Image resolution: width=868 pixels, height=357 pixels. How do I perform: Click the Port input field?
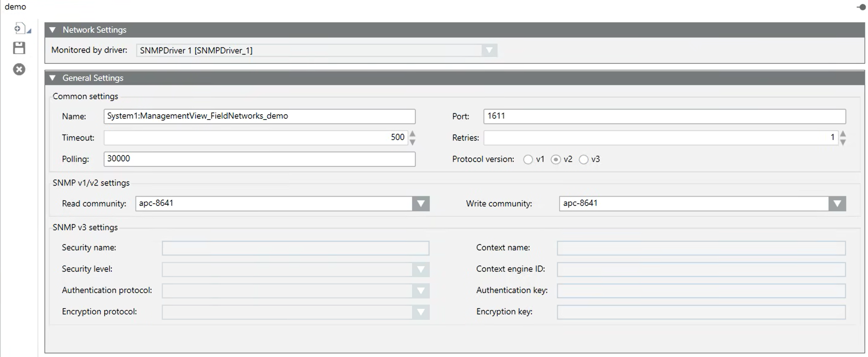point(664,116)
